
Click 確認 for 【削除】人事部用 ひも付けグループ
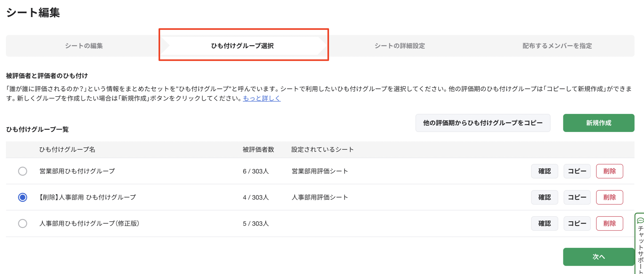(x=544, y=197)
